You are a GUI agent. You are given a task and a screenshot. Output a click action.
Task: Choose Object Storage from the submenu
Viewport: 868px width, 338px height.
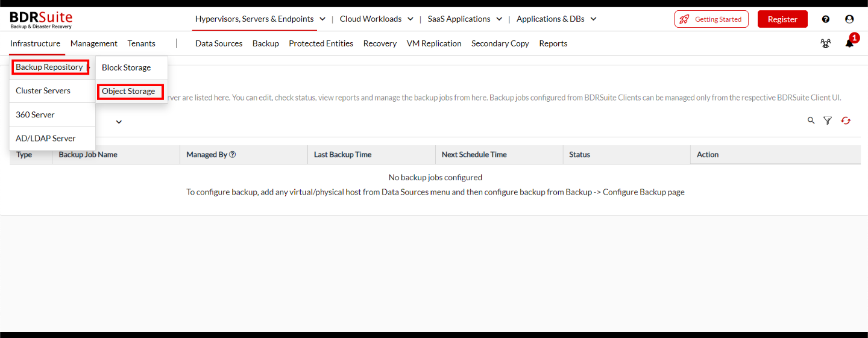click(130, 92)
